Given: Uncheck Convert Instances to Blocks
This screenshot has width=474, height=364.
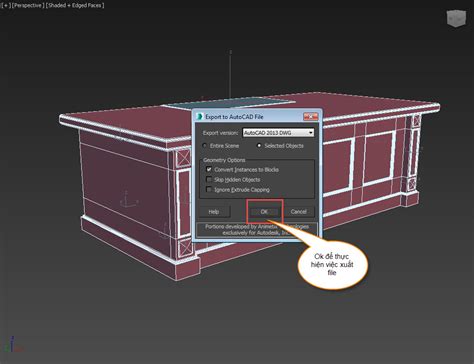Looking at the screenshot, I should coord(209,169).
